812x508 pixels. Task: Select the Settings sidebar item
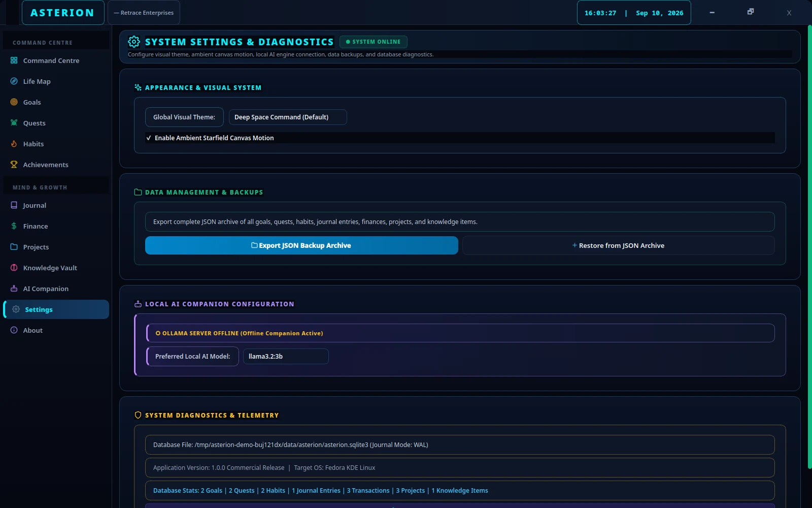click(56, 309)
